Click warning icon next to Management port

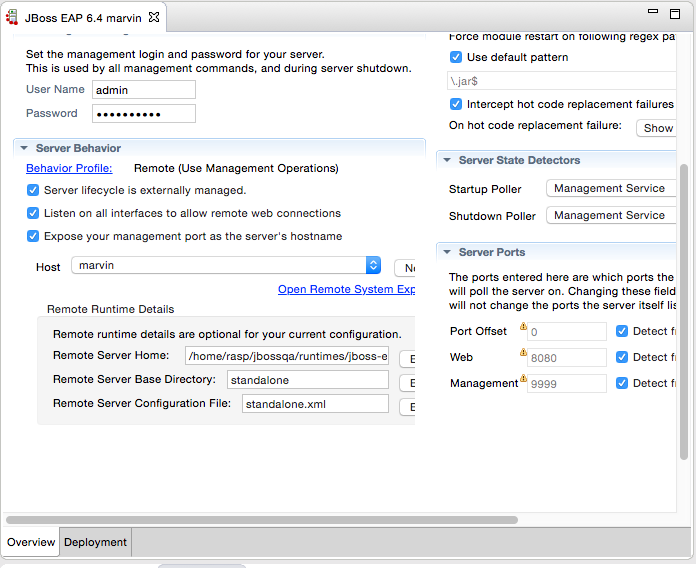click(523, 378)
